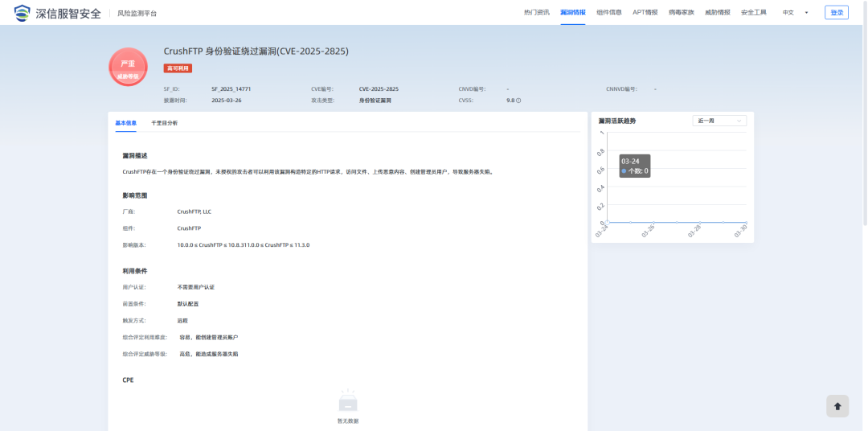Switch to the 基本信息 tab

point(125,123)
